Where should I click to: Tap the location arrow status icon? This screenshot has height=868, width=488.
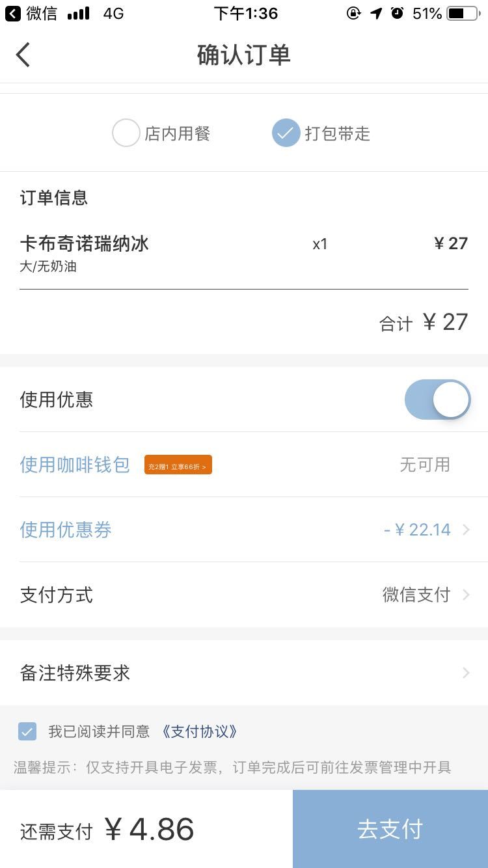click(x=376, y=13)
